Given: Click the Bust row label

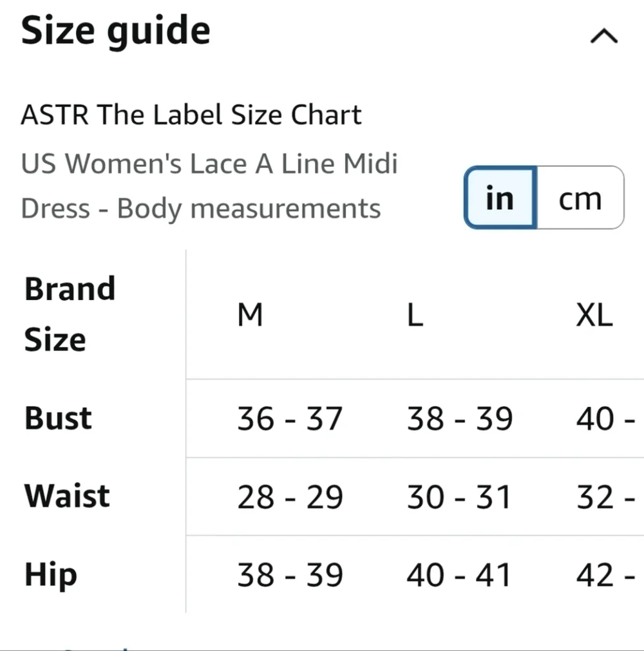Looking at the screenshot, I should [58, 419].
